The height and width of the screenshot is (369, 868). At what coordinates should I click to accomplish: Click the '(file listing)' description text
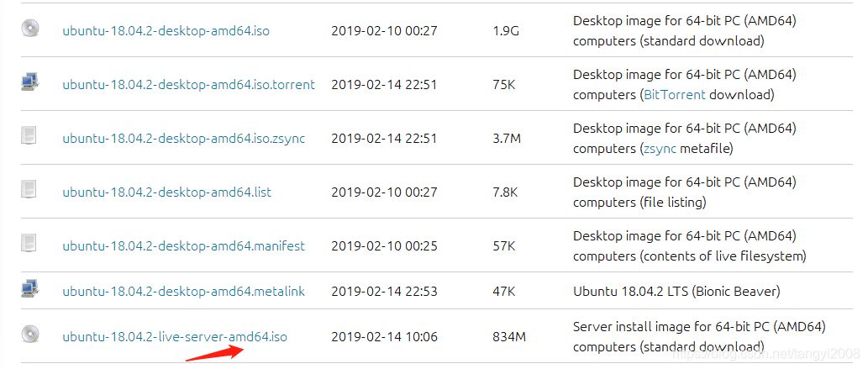click(672, 203)
